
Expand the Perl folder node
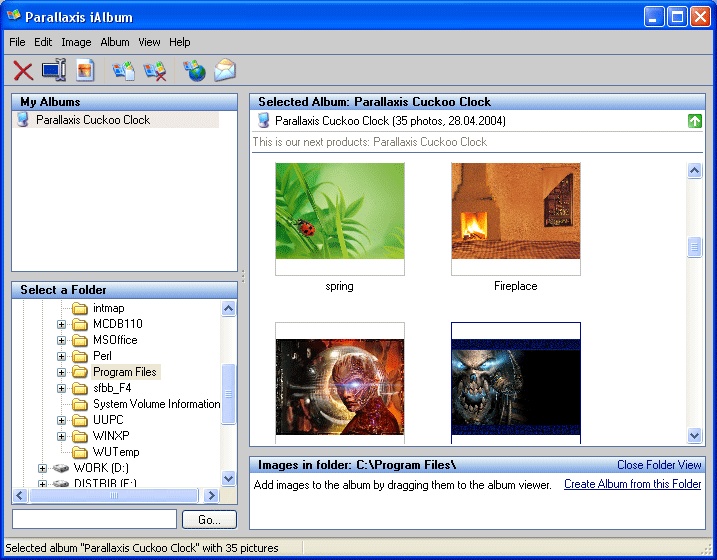[x=61, y=357]
